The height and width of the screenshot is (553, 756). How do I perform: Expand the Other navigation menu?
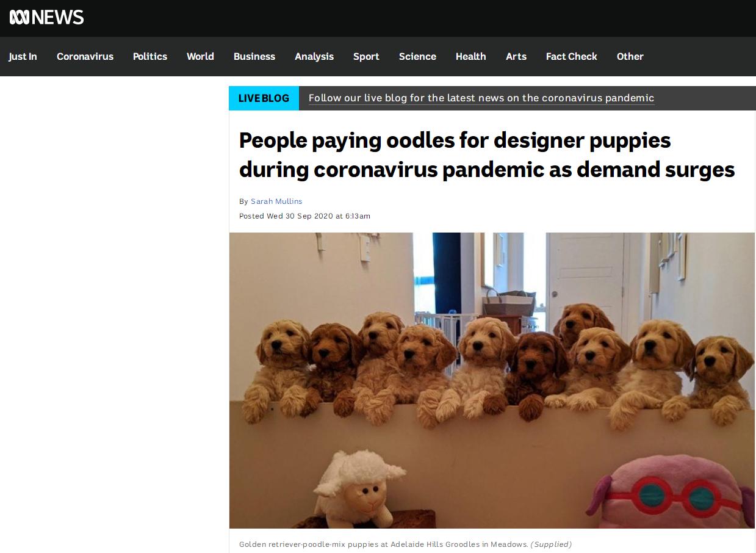pos(630,56)
